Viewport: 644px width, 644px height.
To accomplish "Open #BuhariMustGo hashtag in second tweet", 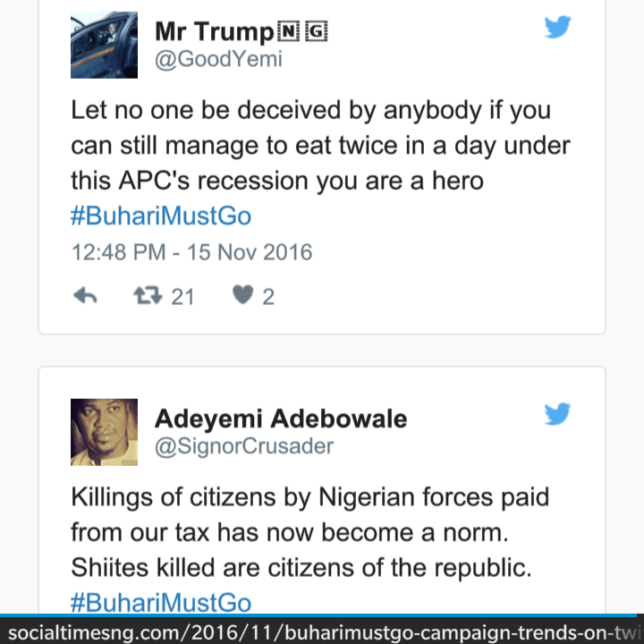I will click(161, 603).
